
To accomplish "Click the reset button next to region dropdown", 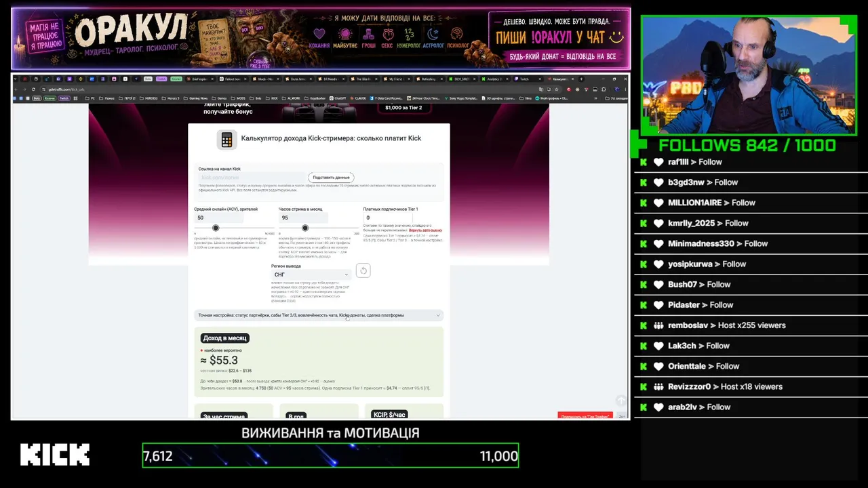I will click(x=363, y=271).
